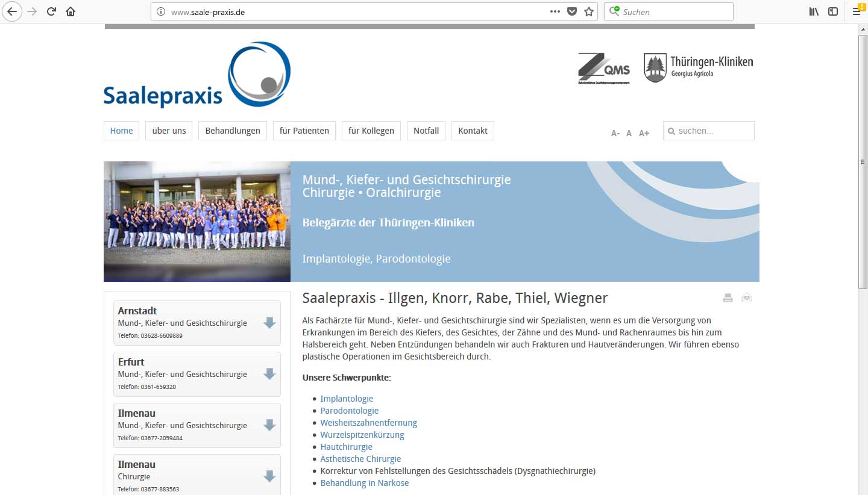Email this article via envelope icon
868x495 pixels.
point(747,297)
